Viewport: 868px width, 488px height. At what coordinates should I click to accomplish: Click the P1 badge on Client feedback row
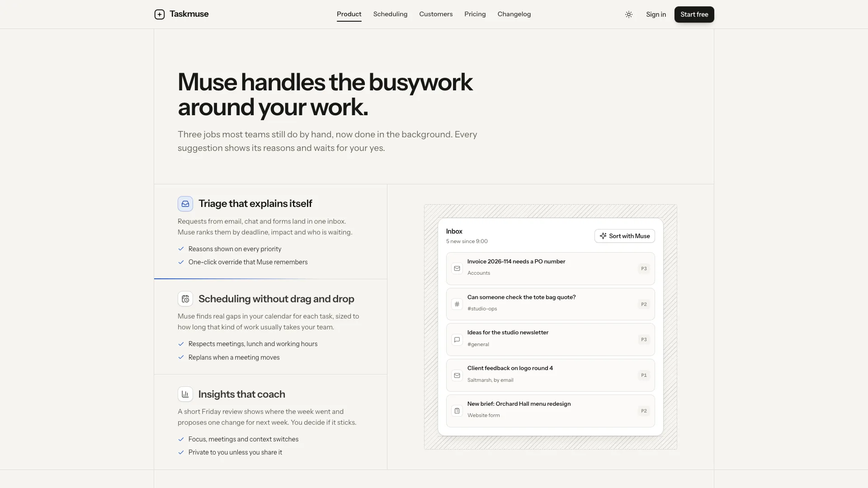(644, 375)
